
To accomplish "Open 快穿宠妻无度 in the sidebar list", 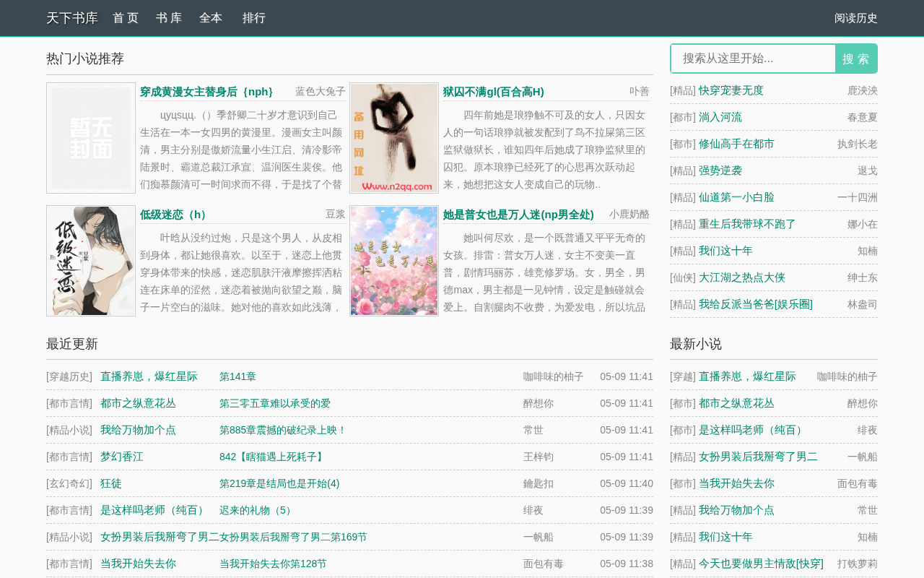I will click(731, 90).
